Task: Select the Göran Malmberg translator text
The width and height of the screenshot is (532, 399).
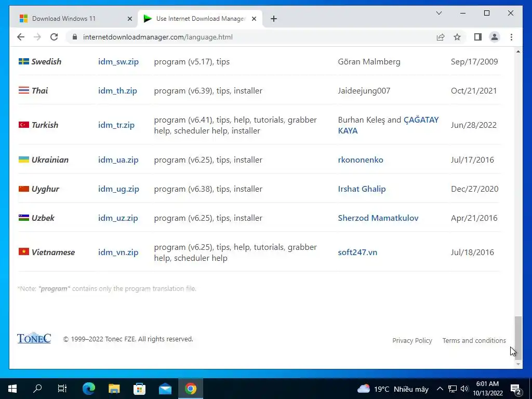Action: (x=369, y=62)
